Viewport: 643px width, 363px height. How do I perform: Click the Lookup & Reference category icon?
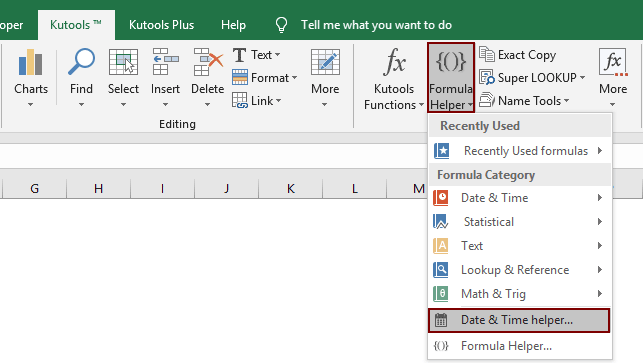coord(441,270)
